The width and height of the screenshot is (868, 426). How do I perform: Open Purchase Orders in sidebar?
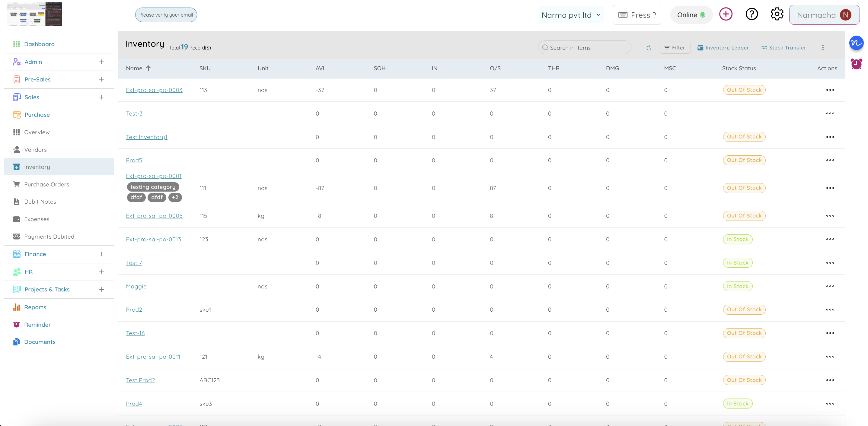click(46, 185)
